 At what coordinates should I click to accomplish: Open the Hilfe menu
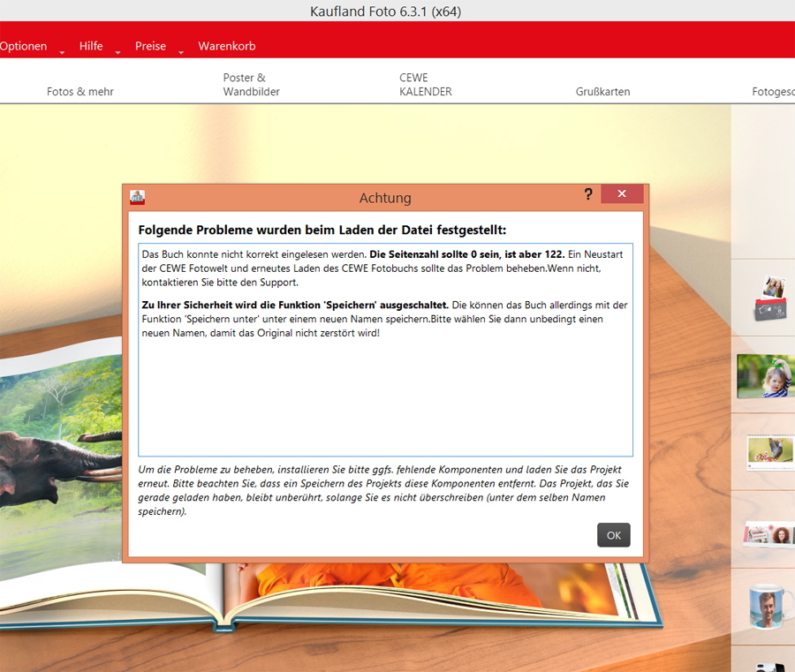[91, 46]
